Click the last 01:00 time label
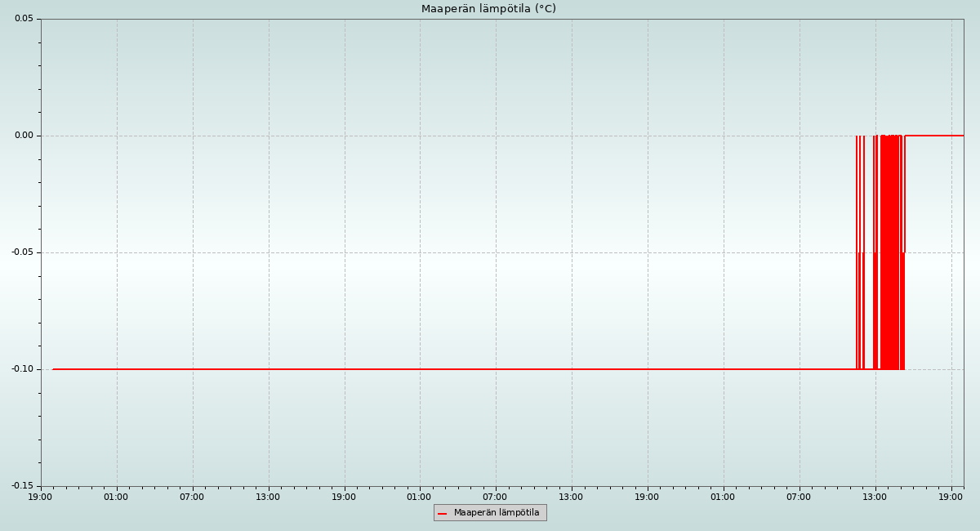This screenshot has height=531, width=980. click(x=723, y=497)
